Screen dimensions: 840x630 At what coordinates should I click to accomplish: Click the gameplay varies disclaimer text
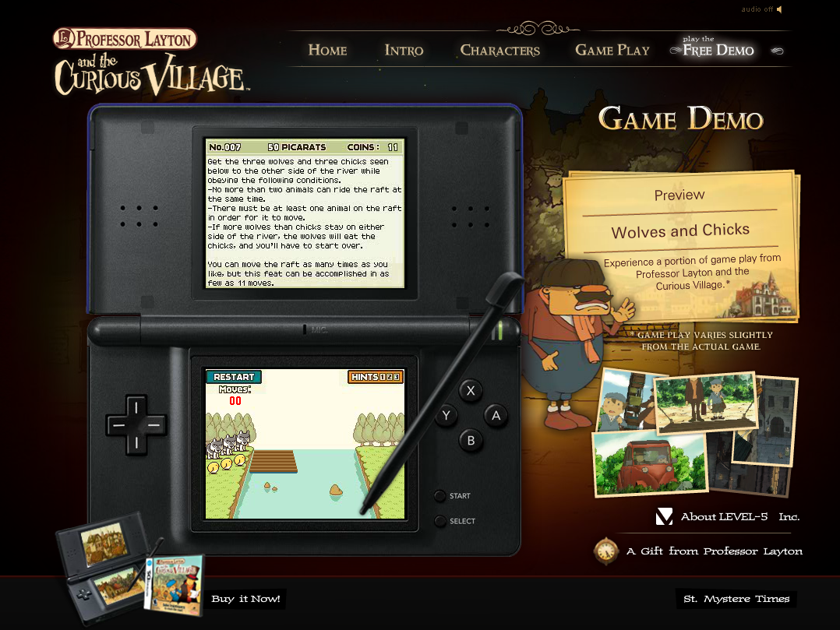701,341
